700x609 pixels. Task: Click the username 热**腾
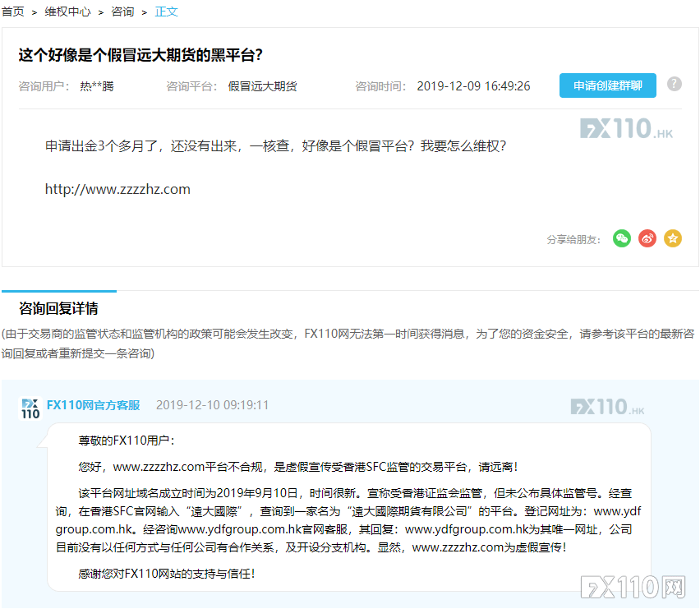(x=97, y=86)
